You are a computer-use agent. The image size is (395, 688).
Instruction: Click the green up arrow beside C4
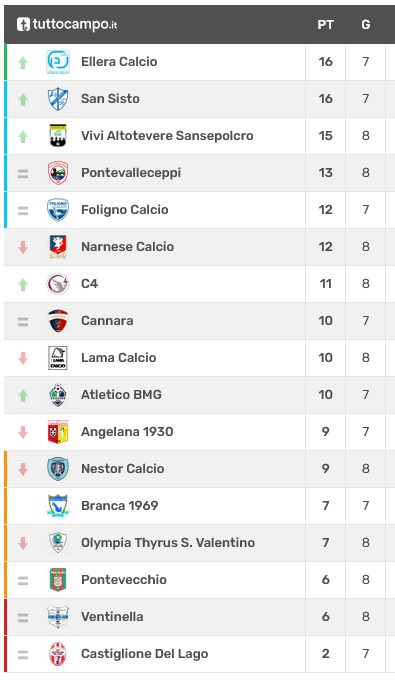[23, 285]
